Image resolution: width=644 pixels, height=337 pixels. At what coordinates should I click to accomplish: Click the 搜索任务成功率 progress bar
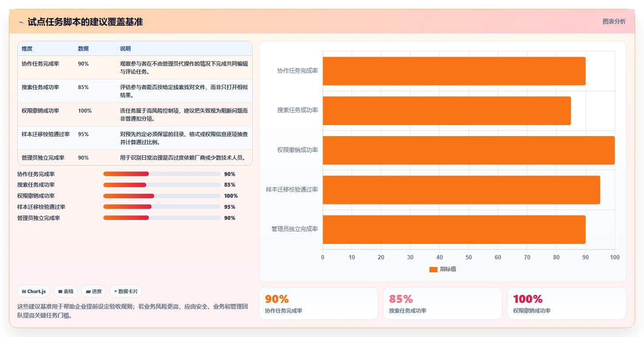tap(162, 185)
